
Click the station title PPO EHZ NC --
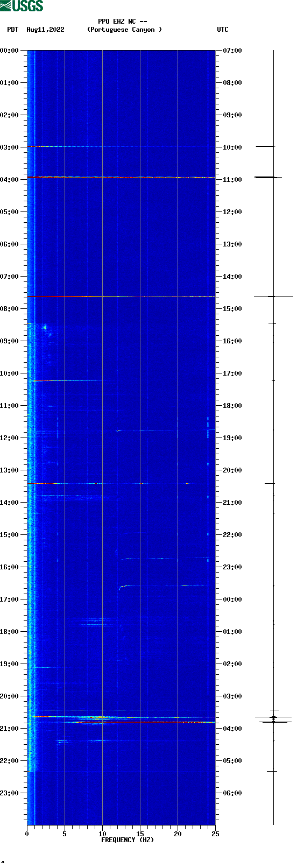click(x=123, y=22)
